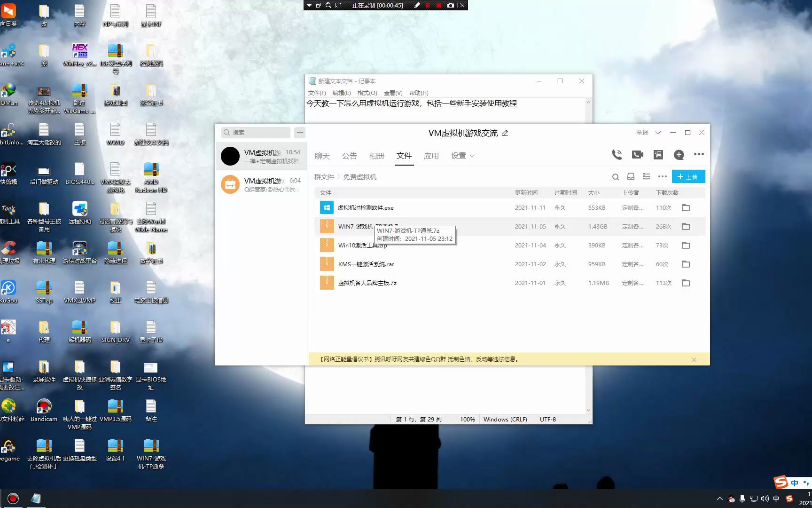Stop recording with the red square icon
812x508 pixels.
(x=438, y=5)
